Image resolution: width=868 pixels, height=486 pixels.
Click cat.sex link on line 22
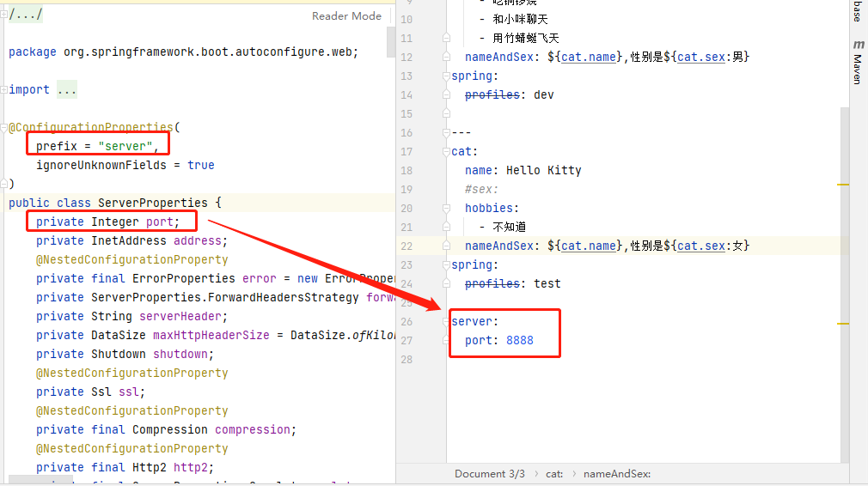pyautogui.click(x=700, y=246)
